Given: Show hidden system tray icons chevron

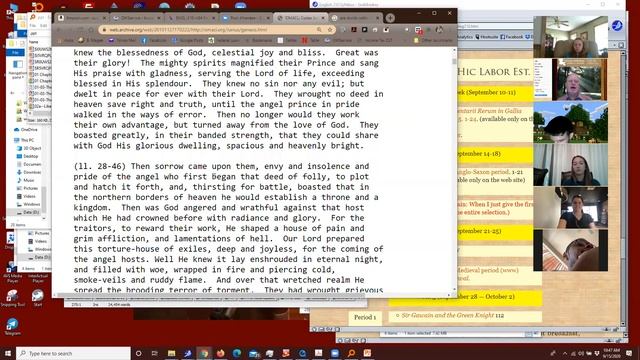Looking at the screenshot, I should click(565, 353).
